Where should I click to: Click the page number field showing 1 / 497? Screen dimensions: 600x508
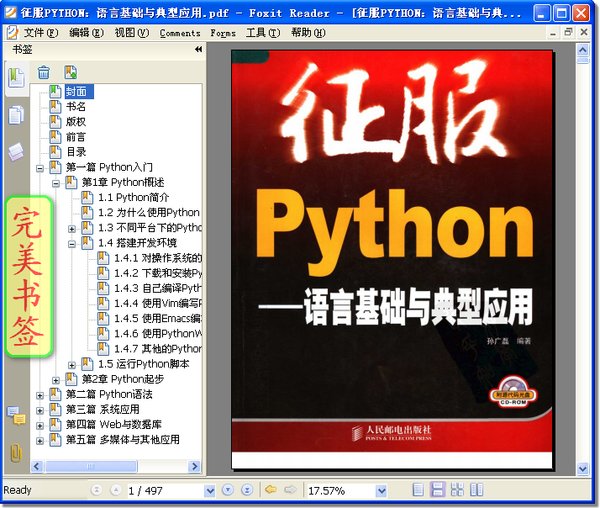[x=158, y=490]
